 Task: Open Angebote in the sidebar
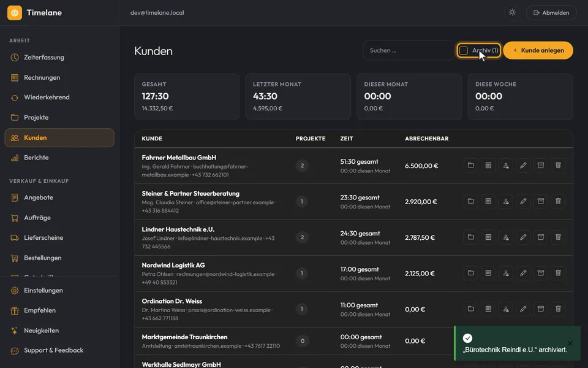[x=59, y=197]
